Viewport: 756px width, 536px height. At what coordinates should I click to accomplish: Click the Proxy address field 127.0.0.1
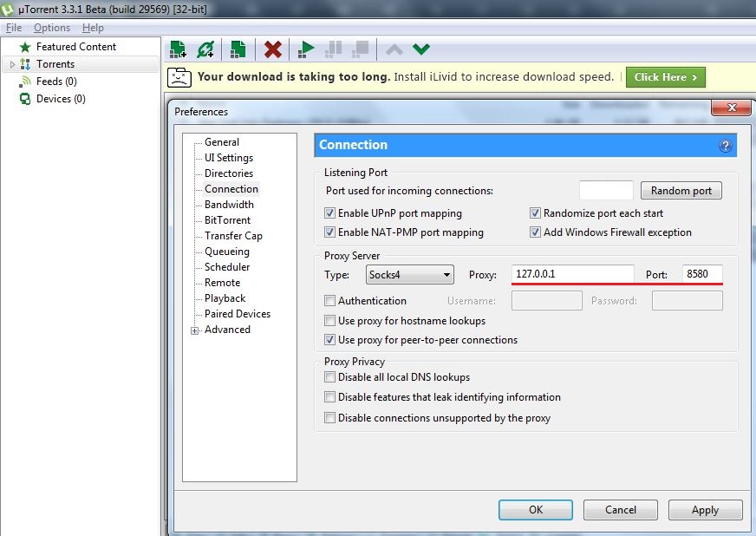(573, 274)
